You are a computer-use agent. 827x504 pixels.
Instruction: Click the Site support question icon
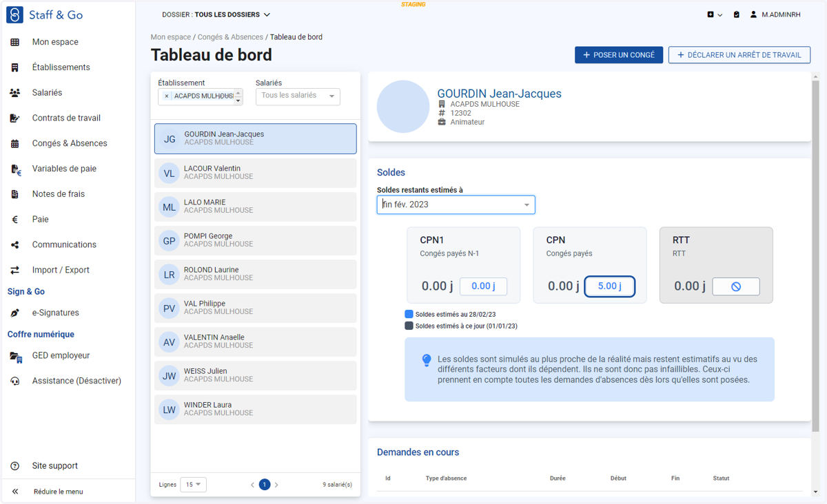pos(14,466)
